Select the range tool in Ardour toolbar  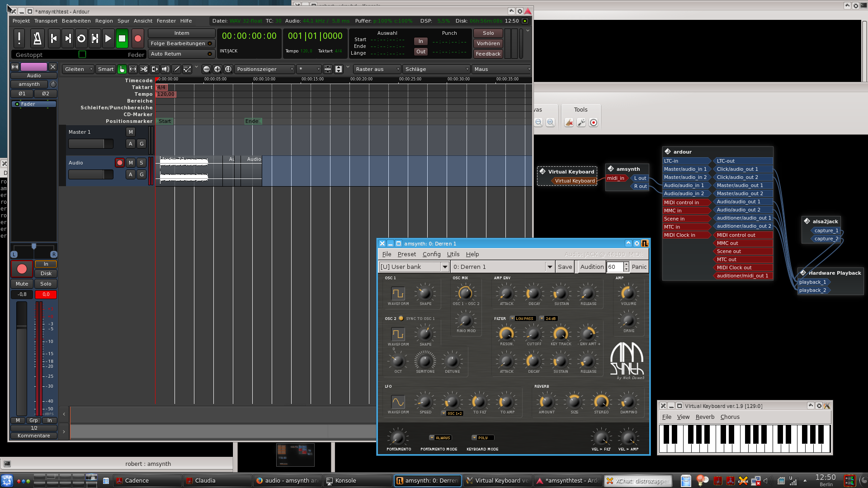click(x=133, y=69)
